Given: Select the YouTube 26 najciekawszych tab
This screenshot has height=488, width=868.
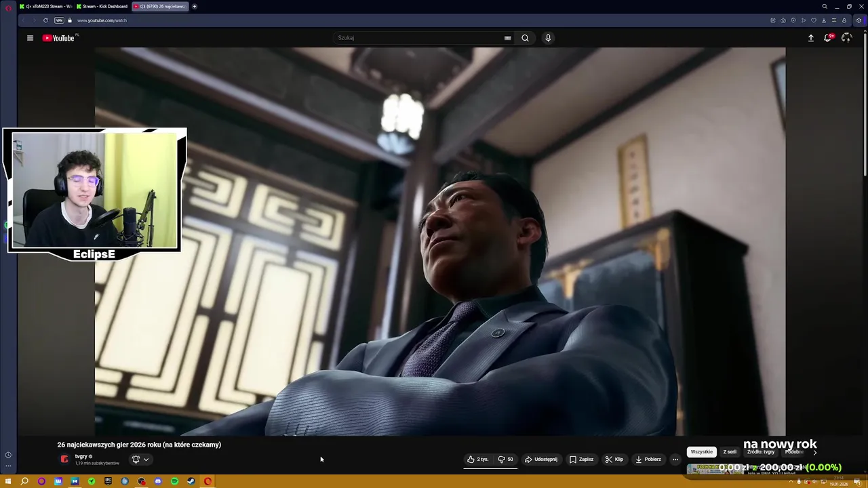Looking at the screenshot, I should 160,6.
